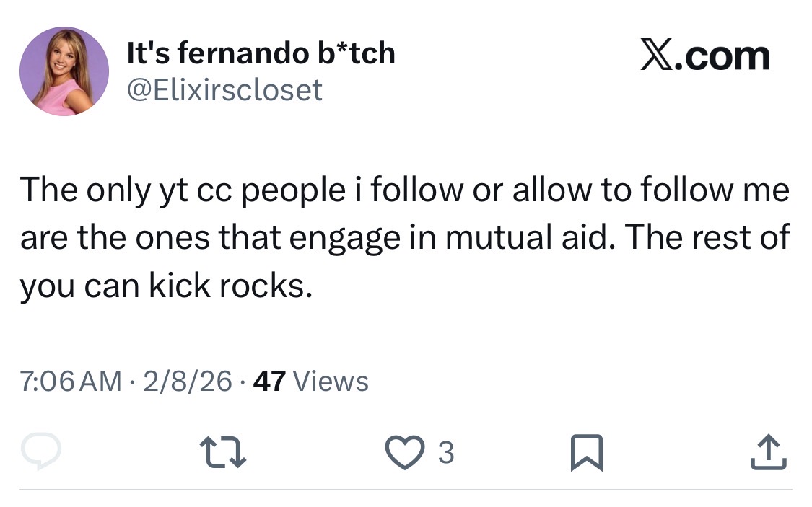Open the "It's fernando b*tch" display name
Image resolution: width=812 pixels, height=507 pixels.
coord(261,53)
